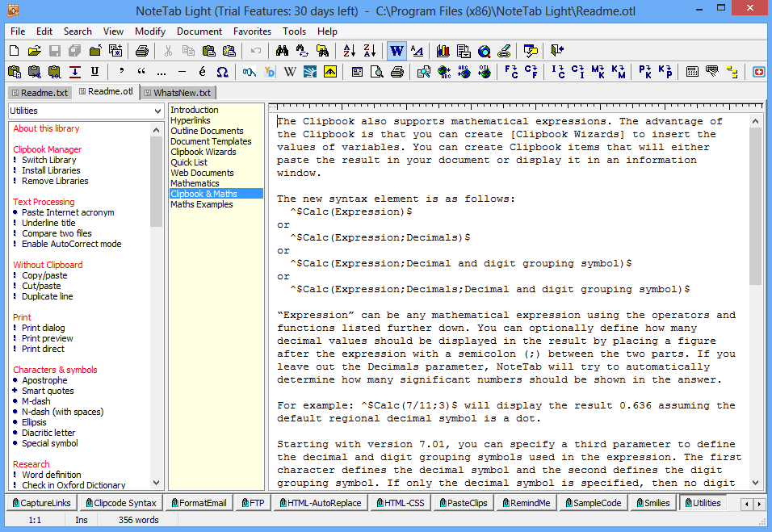The width and height of the screenshot is (772, 532).
Task: Click the Find binoculars icon
Action: (x=282, y=51)
